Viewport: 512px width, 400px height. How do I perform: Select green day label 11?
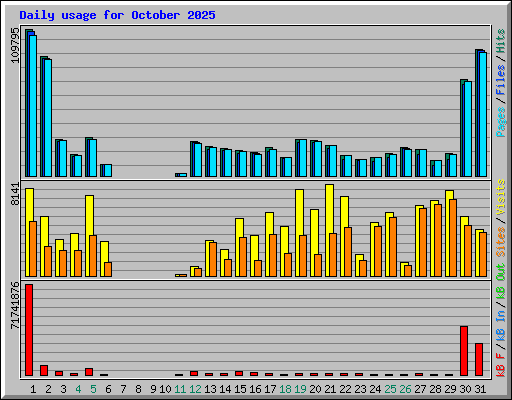[x=180, y=389]
